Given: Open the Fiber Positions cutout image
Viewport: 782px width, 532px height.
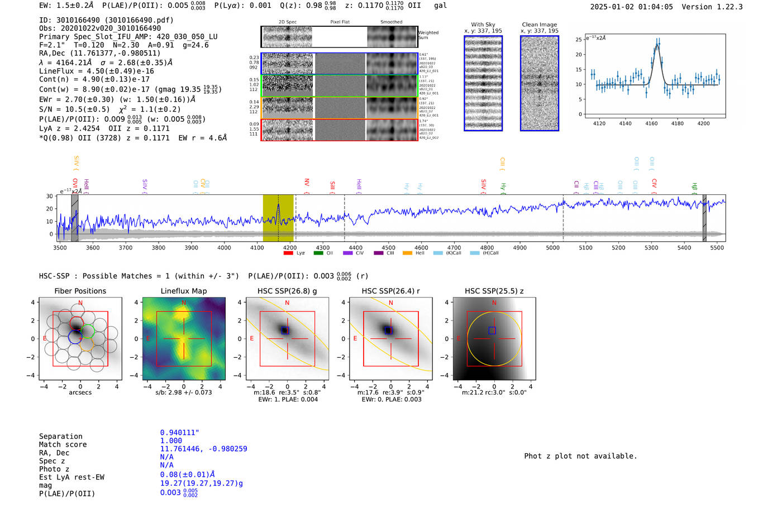Looking at the screenshot, I should tap(80, 339).
